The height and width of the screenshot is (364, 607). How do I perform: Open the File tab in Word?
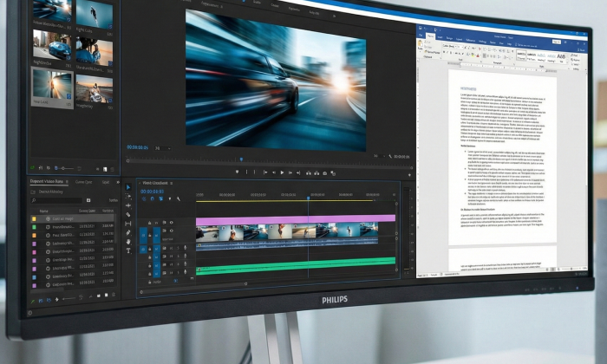coord(421,35)
